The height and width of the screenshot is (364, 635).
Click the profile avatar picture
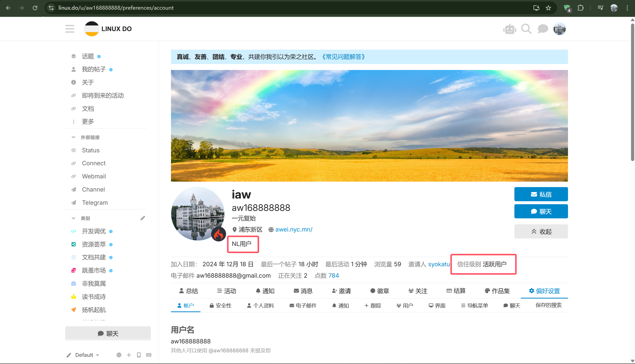pyautogui.click(x=198, y=214)
